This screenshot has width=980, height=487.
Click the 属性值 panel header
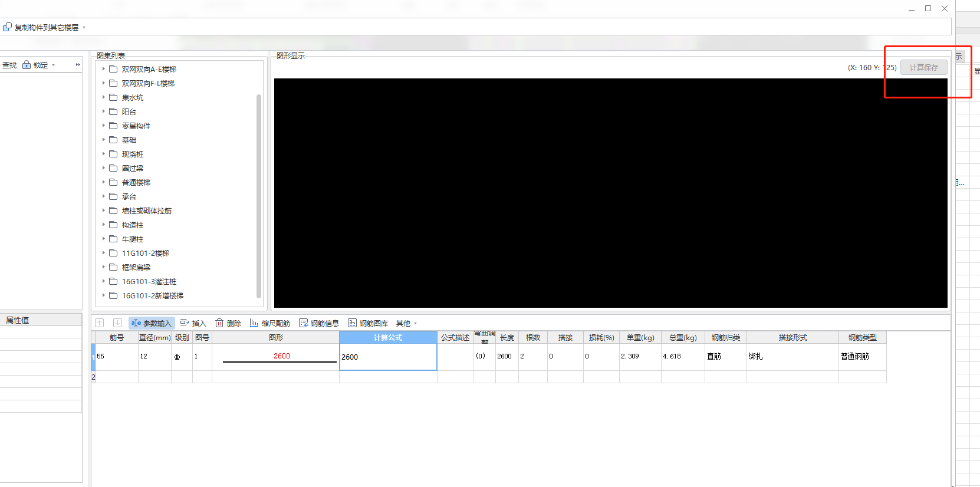click(x=41, y=320)
